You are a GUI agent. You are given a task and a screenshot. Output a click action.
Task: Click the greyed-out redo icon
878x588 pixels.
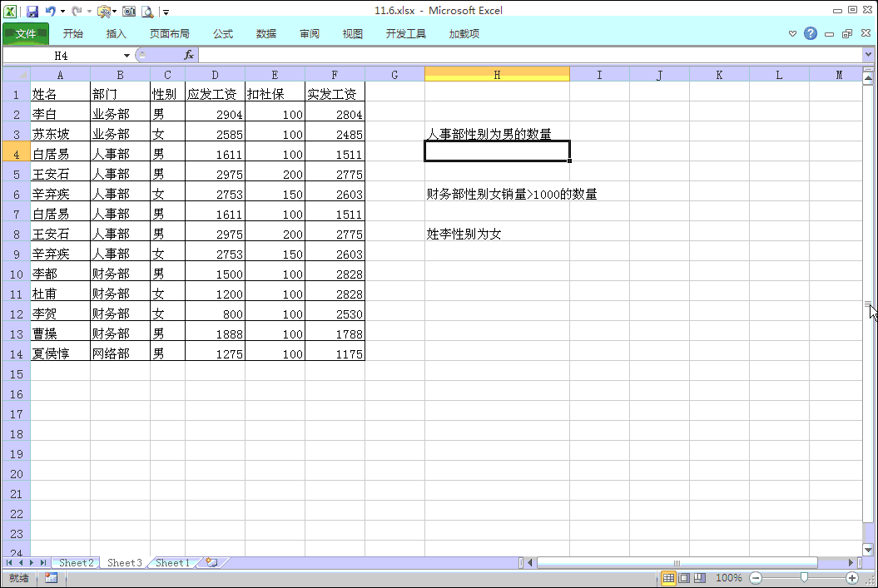coord(77,11)
